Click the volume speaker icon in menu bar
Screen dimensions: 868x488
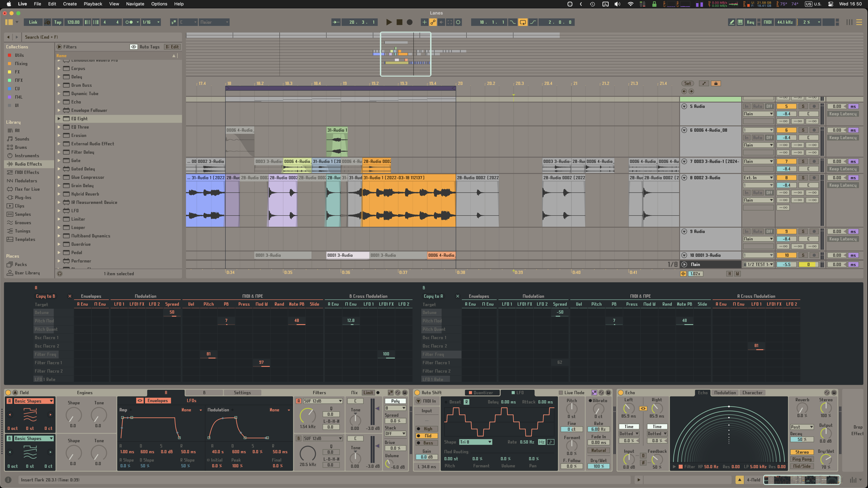click(x=617, y=4)
